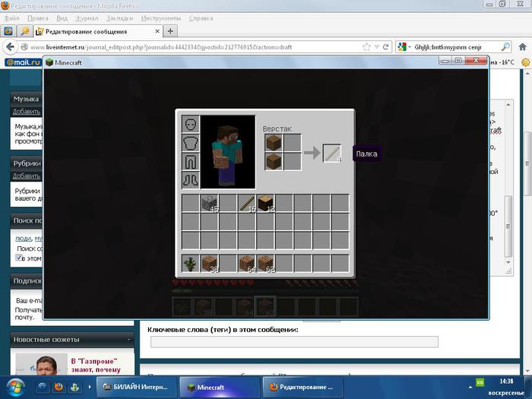Switch to Minecraft taskbar button
The width and height of the screenshot is (532, 399).
[219, 387]
